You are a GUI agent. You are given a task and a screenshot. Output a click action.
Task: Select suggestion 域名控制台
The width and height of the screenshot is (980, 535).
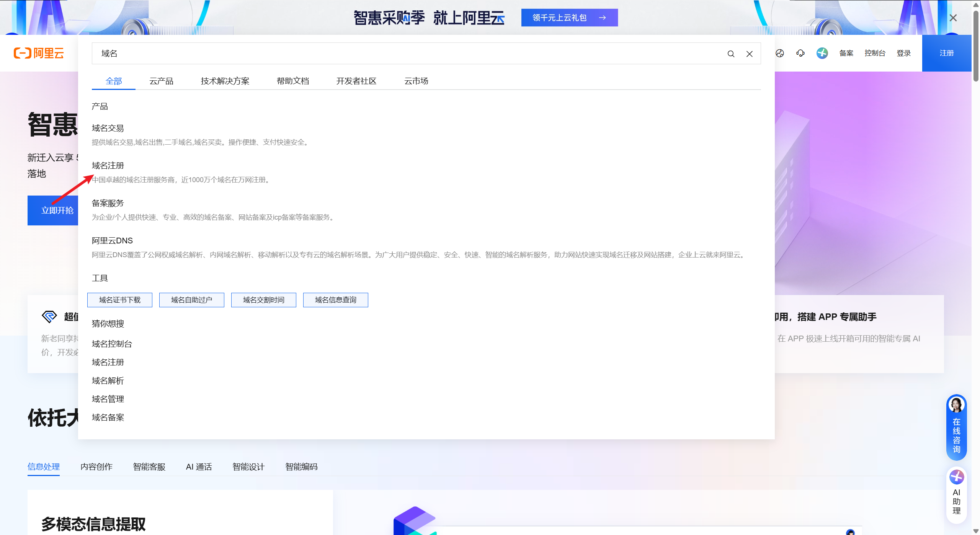(x=112, y=344)
